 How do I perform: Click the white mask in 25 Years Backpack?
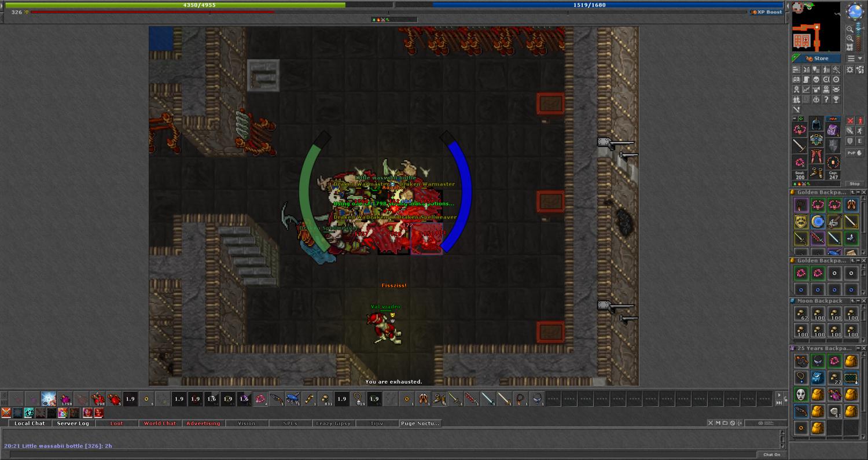[801, 395]
